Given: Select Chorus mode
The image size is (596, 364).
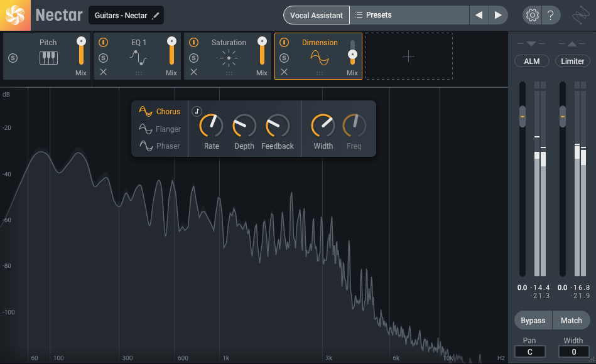Looking at the screenshot, I should click(160, 111).
